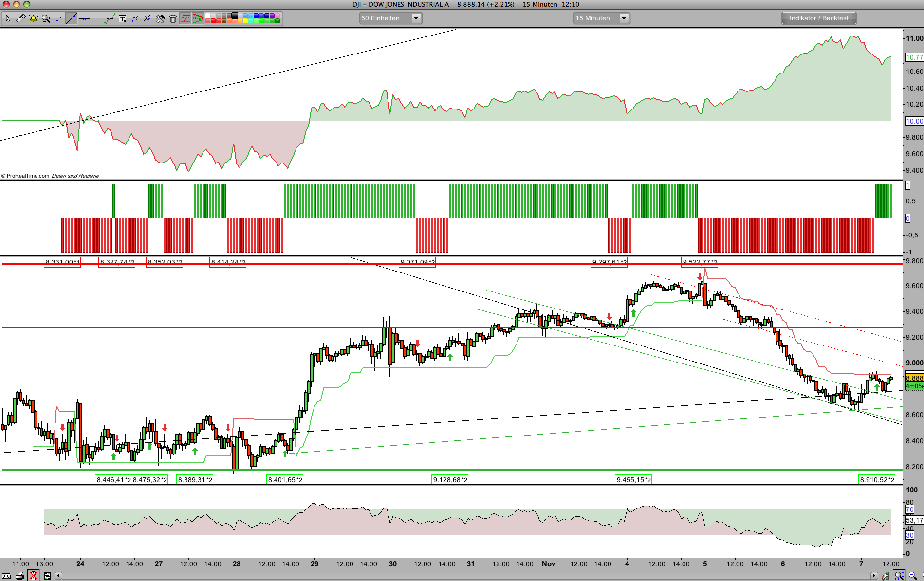Click the printer icon
The width and height of the screenshot is (924, 581).
tap(20, 576)
